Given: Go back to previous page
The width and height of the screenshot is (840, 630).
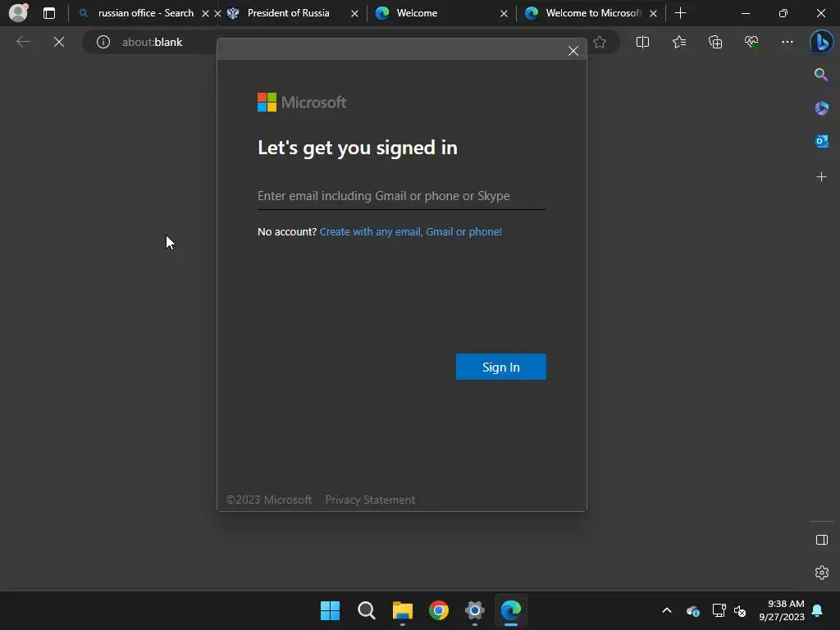Looking at the screenshot, I should point(22,42).
